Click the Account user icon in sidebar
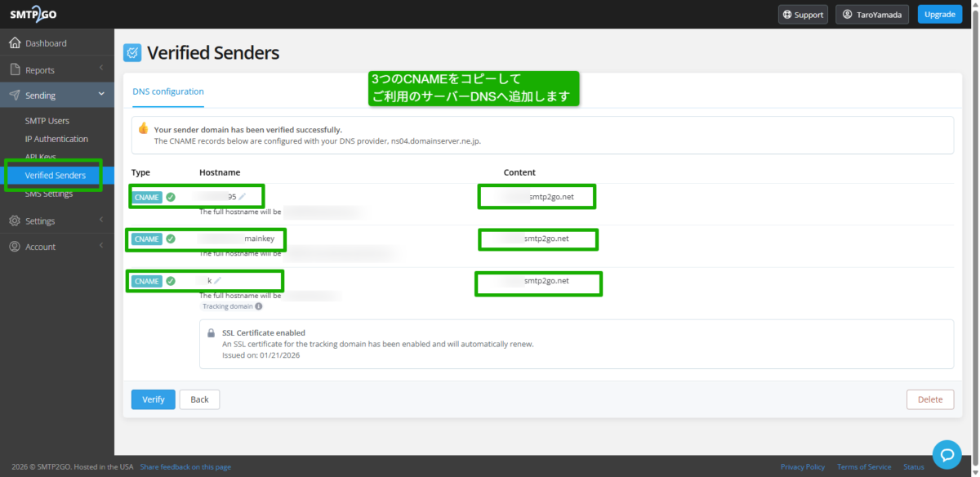This screenshot has width=980, height=477. (15, 247)
